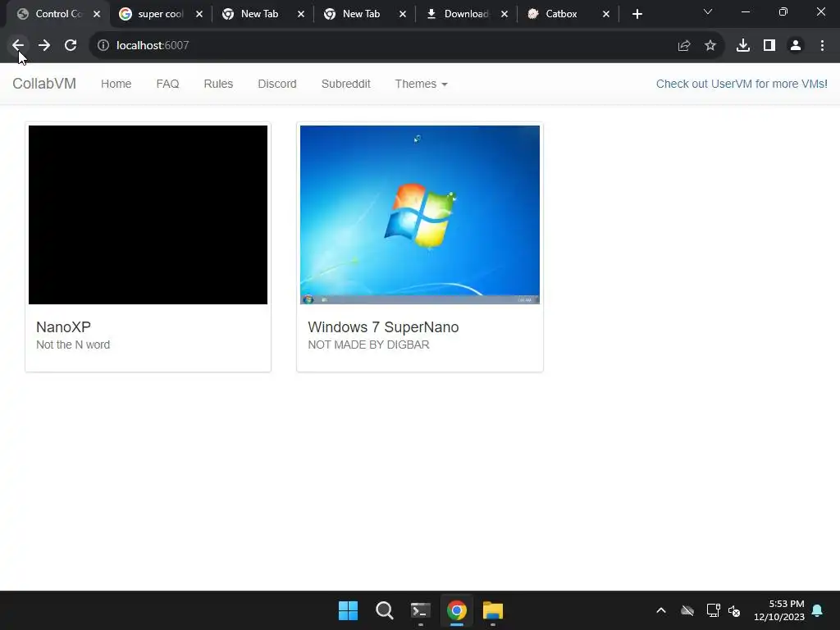This screenshot has height=630, width=840.
Task: Click the browser forward arrow
Action: coord(44,46)
